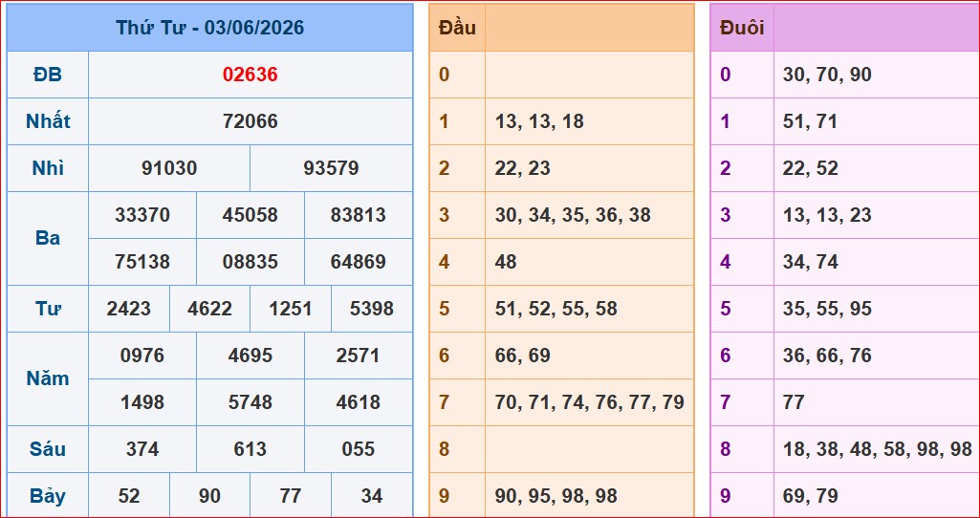Select Năm prize number 5748
The image size is (980, 518).
[250, 402]
